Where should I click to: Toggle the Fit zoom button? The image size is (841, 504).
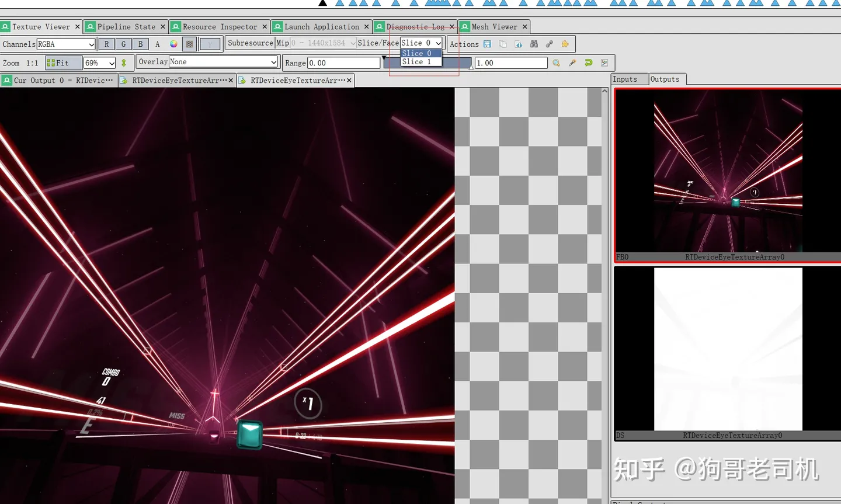(x=63, y=62)
